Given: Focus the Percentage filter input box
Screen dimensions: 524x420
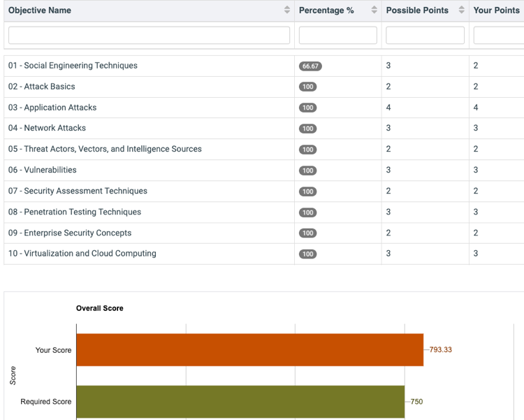Looking at the screenshot, I should pyautogui.click(x=337, y=36).
